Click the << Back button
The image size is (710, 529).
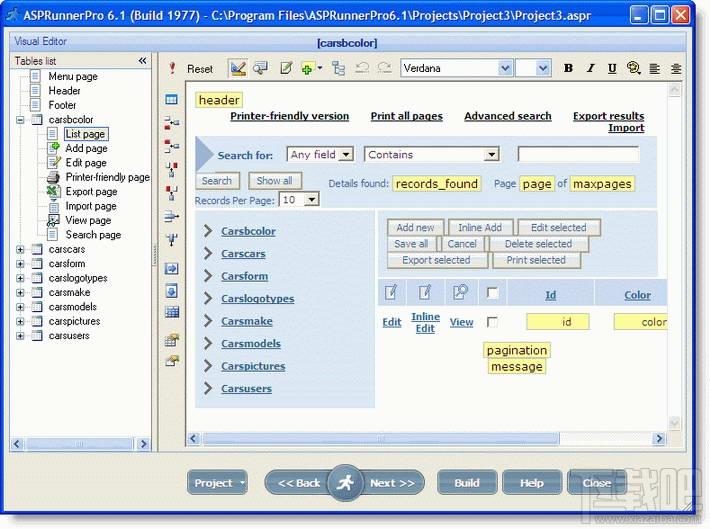[298, 483]
